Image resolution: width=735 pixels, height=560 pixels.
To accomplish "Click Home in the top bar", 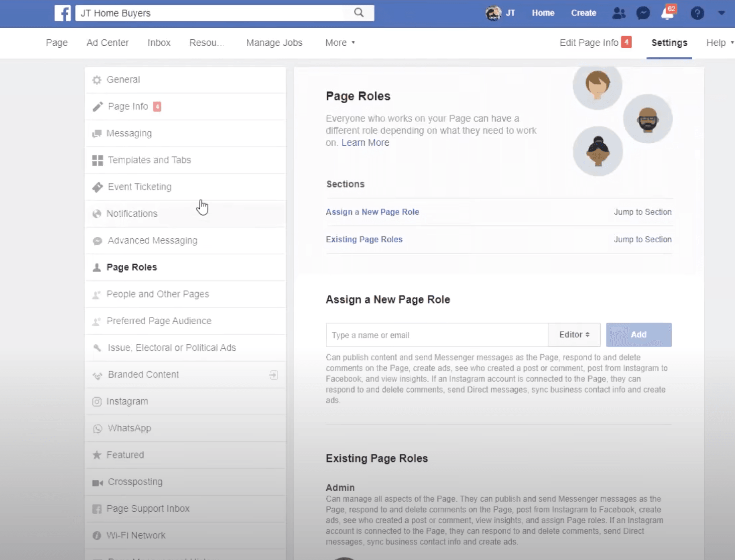I will [543, 13].
